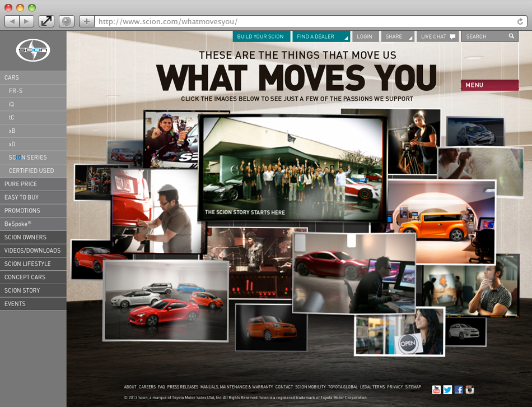Click the search magnifier icon
The height and width of the screenshot is (407, 532).
[x=511, y=36]
